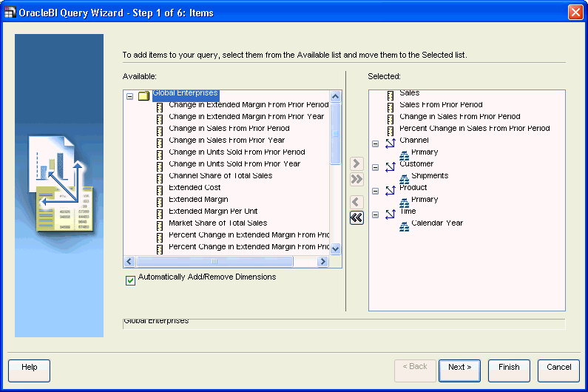Click the Customer dimension icon
This screenshot has height=392, width=588.
(391, 167)
